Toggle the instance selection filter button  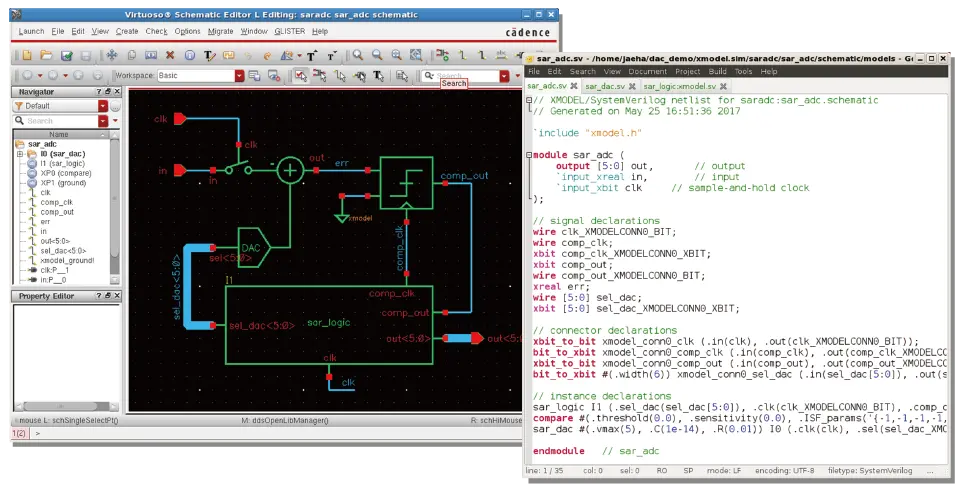pyautogui.click(x=319, y=75)
